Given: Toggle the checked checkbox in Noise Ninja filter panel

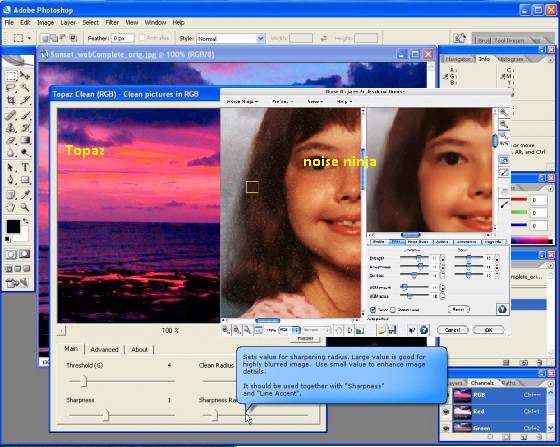Looking at the screenshot, I should pyautogui.click(x=373, y=310).
